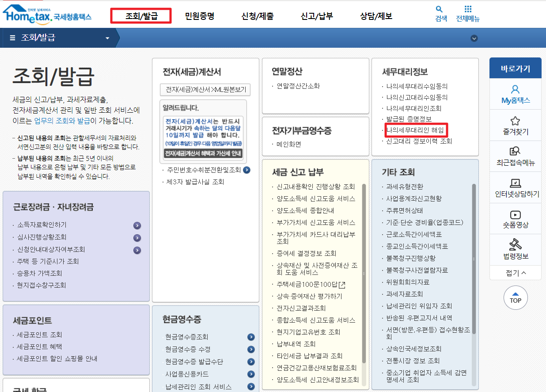Open the 조회/발급 breadcrumb dropdown arrow

pyautogui.click(x=107, y=38)
